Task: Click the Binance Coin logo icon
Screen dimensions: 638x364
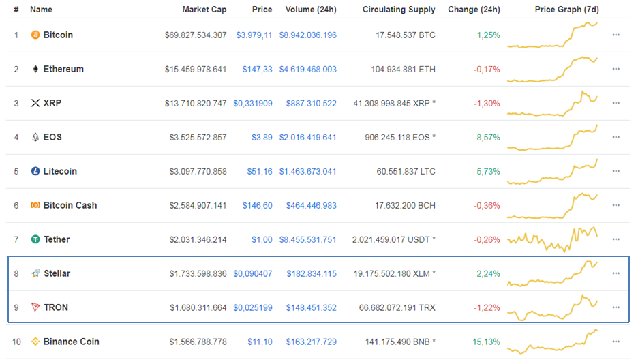Action: click(35, 342)
